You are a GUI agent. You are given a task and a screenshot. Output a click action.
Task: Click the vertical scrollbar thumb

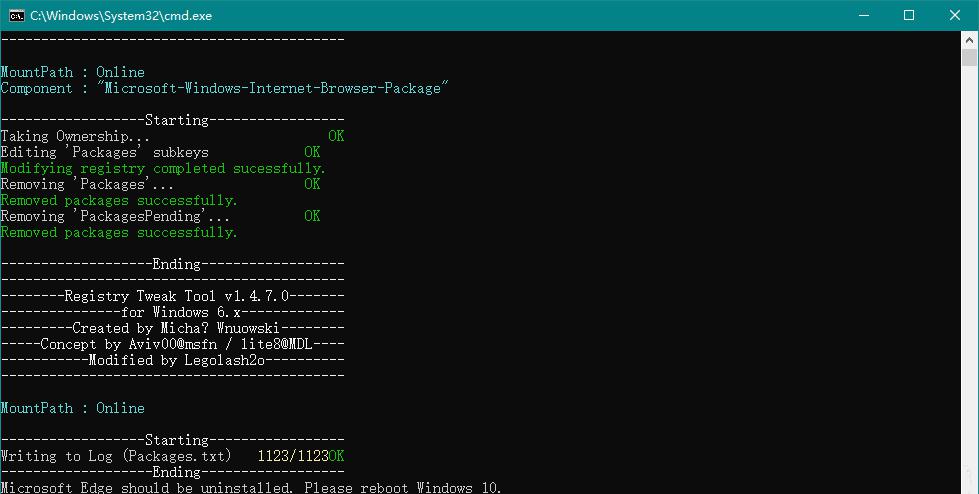(969, 57)
